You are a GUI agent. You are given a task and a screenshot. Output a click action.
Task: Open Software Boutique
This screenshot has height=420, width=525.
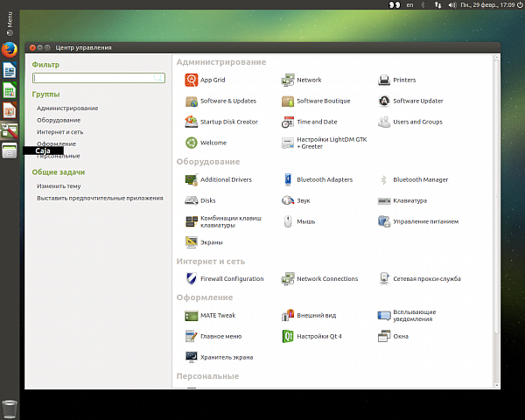[x=316, y=101]
